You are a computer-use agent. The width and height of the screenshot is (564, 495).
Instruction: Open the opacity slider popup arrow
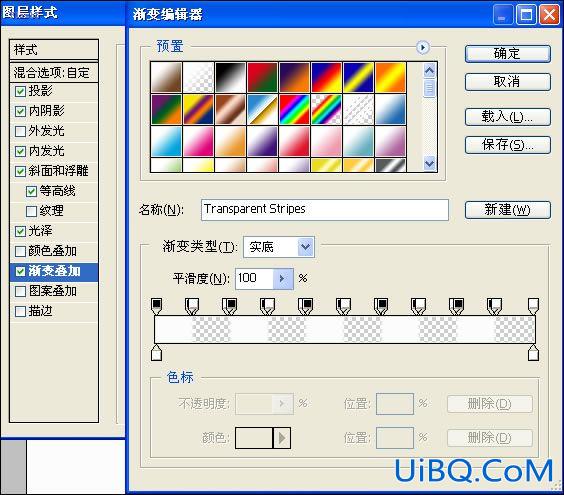[x=283, y=404]
